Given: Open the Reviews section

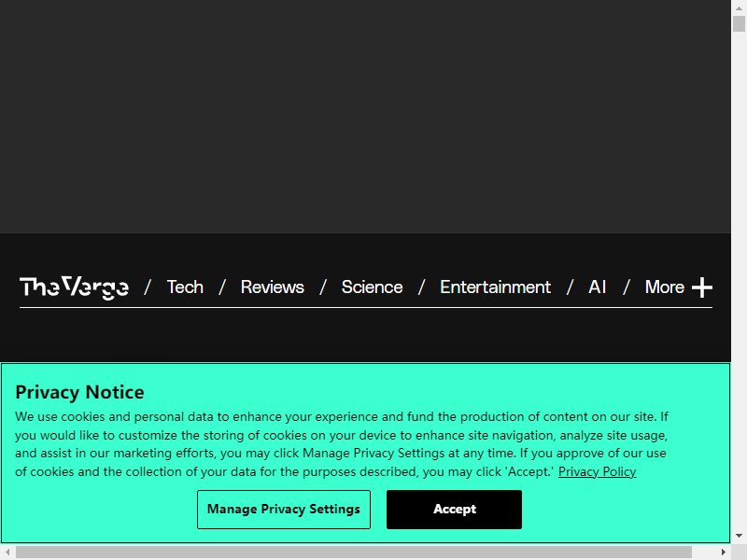Looking at the screenshot, I should click(x=272, y=287).
